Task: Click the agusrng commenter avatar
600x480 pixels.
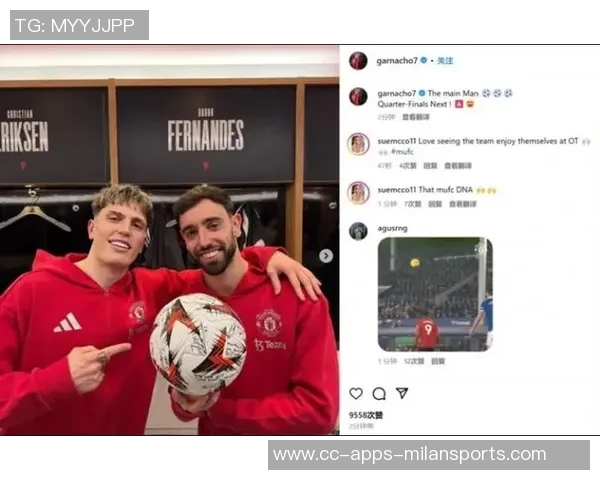Action: tap(358, 231)
